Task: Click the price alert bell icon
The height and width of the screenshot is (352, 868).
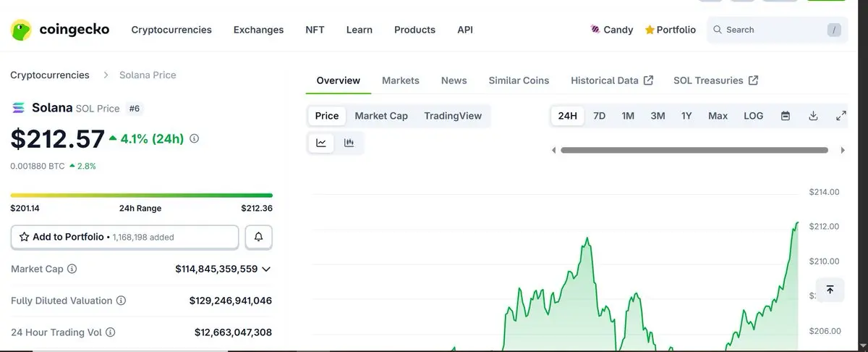Action: tap(258, 237)
